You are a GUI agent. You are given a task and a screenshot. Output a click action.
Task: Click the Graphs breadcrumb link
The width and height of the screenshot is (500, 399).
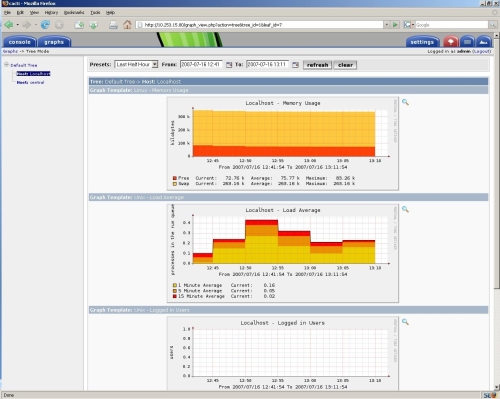pos(10,51)
